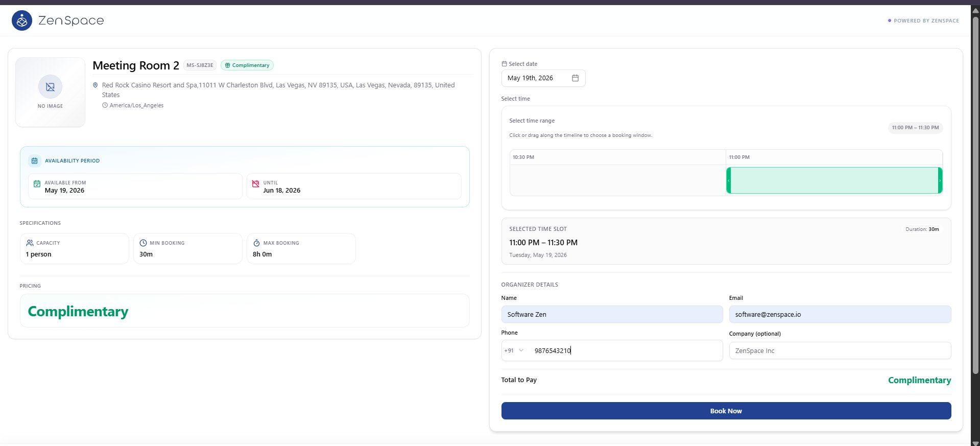980x446 pixels.
Task: Click the Name field with Software Zen
Action: pos(612,314)
